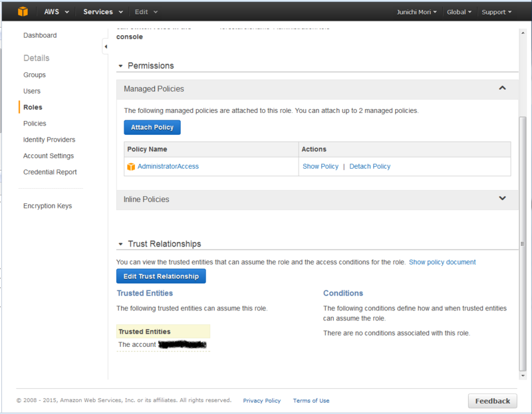Select Roles in the sidebar
Image resolution: width=532 pixels, height=414 pixels.
33,107
